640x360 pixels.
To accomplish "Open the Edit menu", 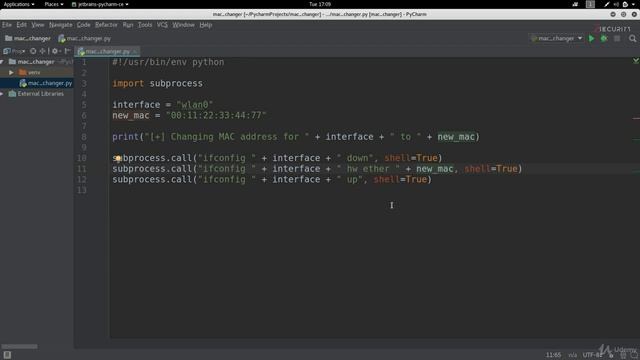I will 21,25.
